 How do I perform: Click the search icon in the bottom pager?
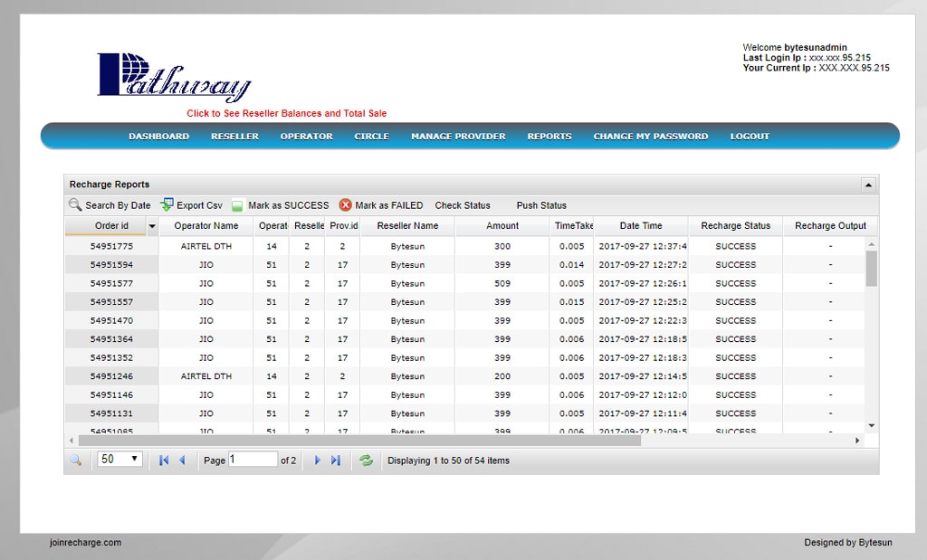tap(75, 460)
